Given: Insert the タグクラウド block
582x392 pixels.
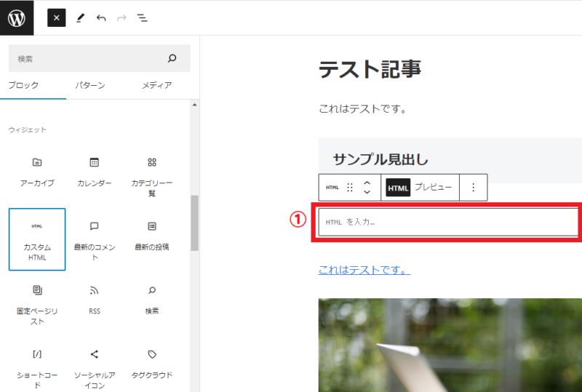Looking at the screenshot, I should coord(151,363).
